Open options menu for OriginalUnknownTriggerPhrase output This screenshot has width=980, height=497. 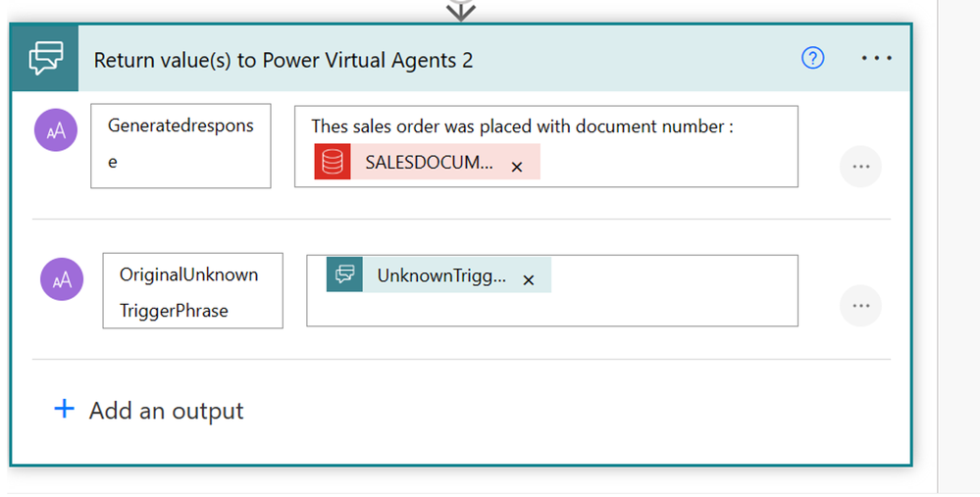click(x=860, y=305)
